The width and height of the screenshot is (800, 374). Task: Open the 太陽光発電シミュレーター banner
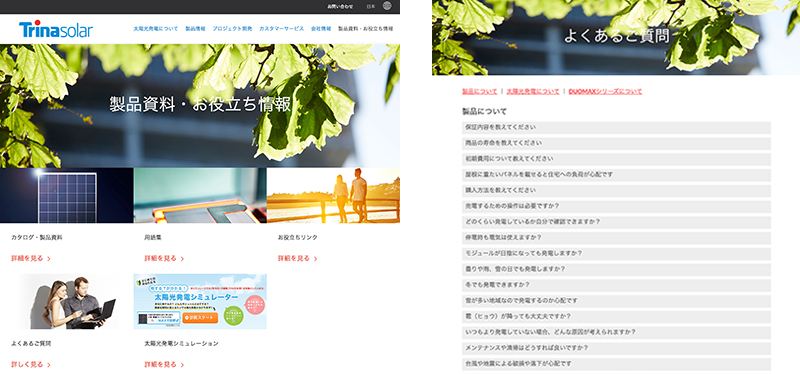200,302
